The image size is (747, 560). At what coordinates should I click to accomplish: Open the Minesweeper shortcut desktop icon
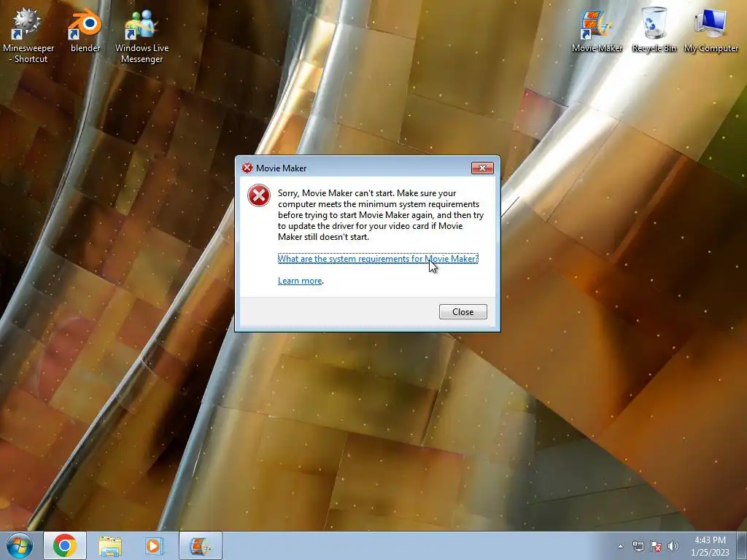pyautogui.click(x=28, y=36)
